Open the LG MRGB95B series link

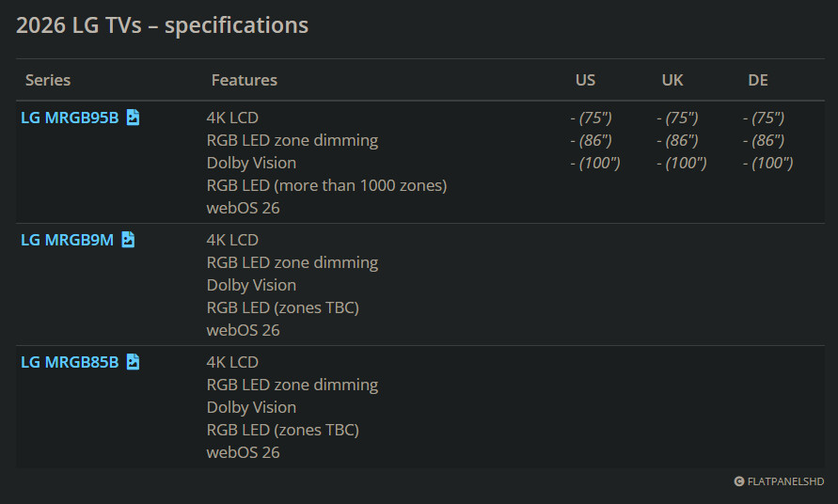coord(70,118)
